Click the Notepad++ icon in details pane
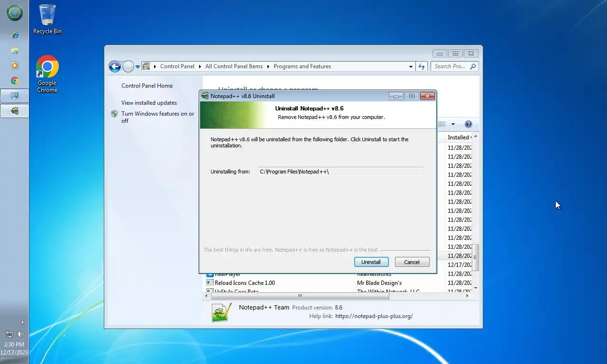This screenshot has width=607, height=364. pyautogui.click(x=221, y=312)
